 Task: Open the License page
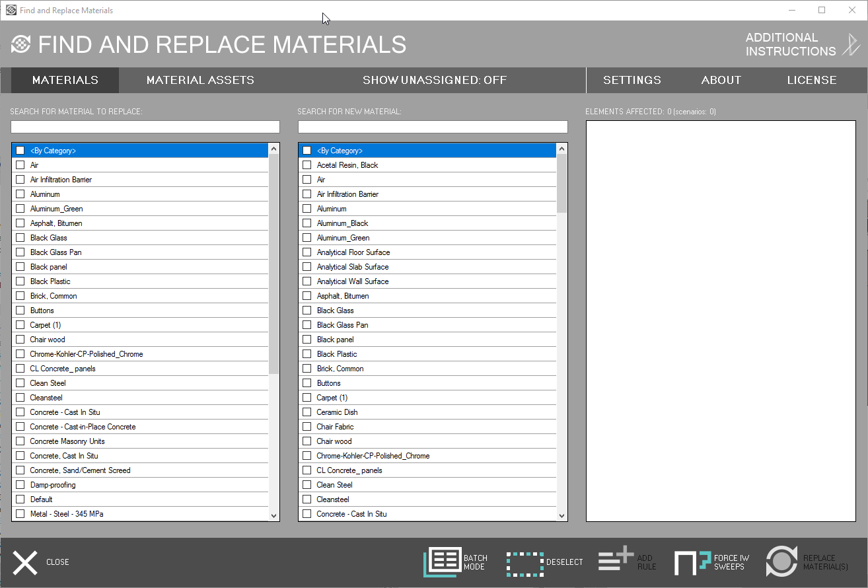pos(811,80)
